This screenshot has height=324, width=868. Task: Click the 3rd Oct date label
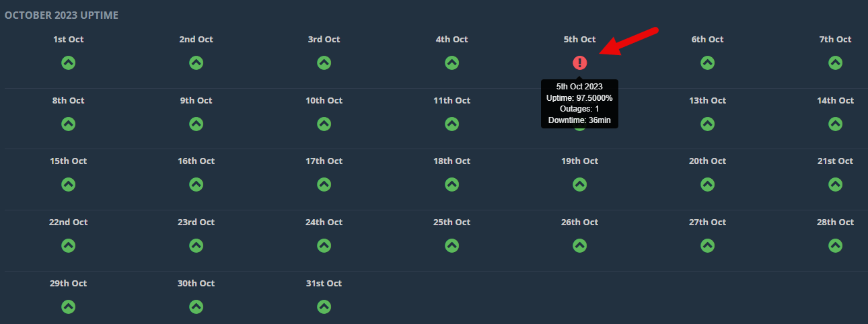324,40
